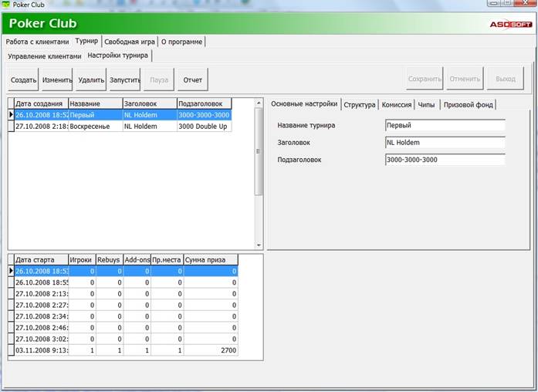The height and width of the screenshot is (392, 538).
Task: Click the Название турнира input field
Action: 445,125
